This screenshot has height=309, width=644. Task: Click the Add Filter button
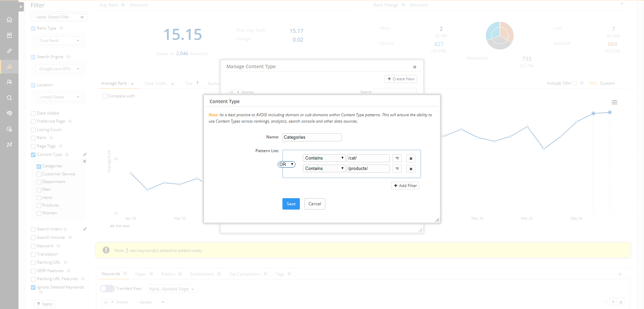405,186
